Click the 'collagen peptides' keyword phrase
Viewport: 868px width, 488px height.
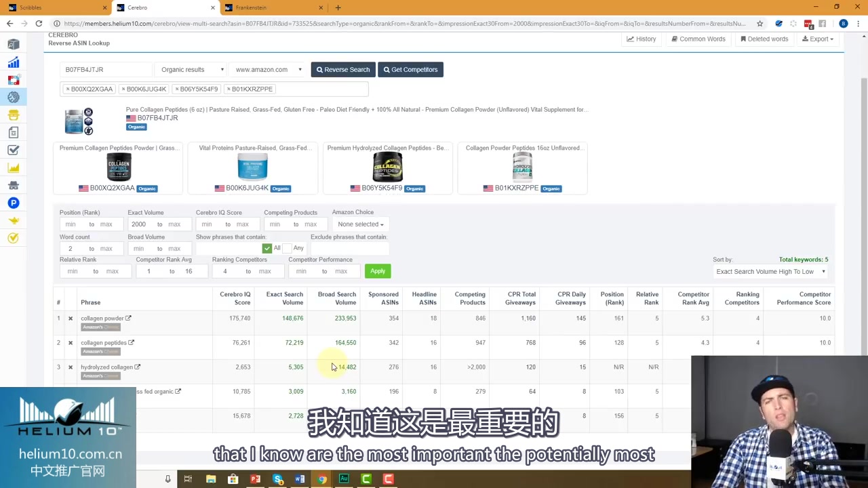tap(104, 343)
